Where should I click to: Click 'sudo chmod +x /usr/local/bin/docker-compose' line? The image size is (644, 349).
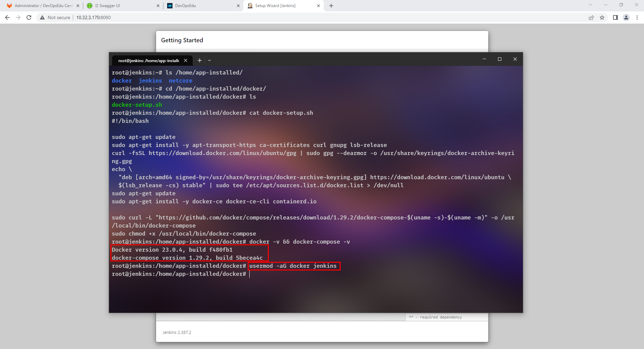click(x=184, y=234)
